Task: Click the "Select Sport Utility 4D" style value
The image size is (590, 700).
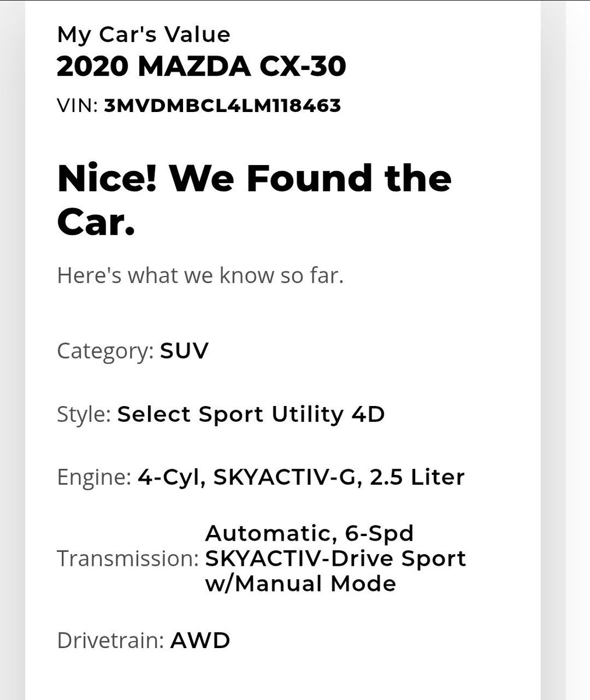Action: click(x=251, y=414)
